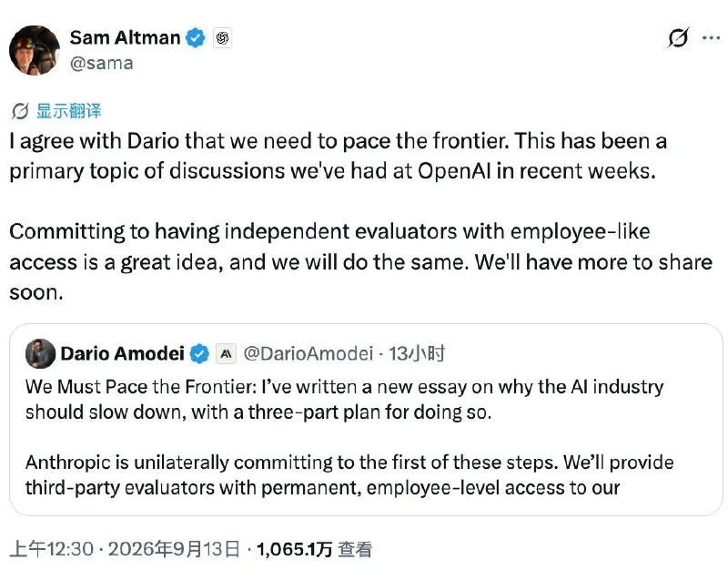The width and height of the screenshot is (728, 580).
Task: Click the Anthropic commitment paragraph in quoted tweet
Action: point(349,474)
